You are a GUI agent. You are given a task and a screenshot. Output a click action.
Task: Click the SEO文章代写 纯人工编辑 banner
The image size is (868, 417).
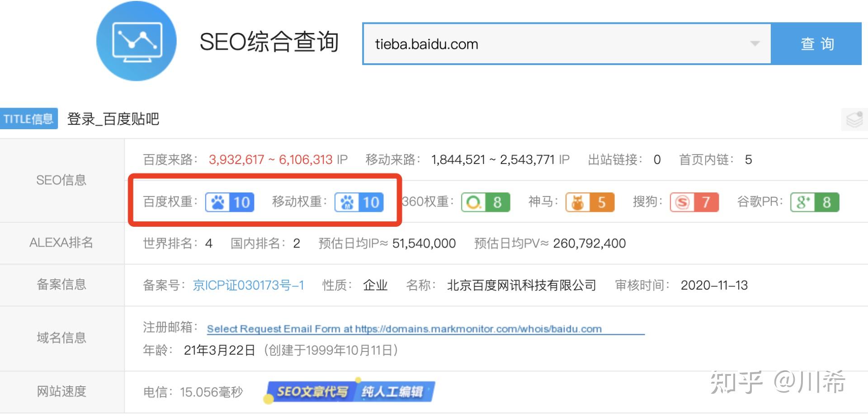click(x=349, y=392)
